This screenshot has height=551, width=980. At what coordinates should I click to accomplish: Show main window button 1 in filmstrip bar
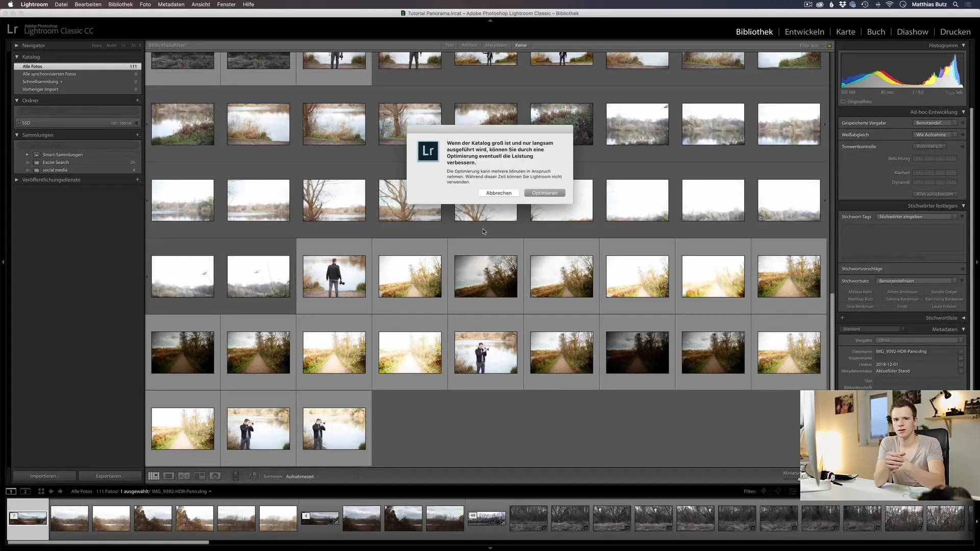pyautogui.click(x=11, y=491)
